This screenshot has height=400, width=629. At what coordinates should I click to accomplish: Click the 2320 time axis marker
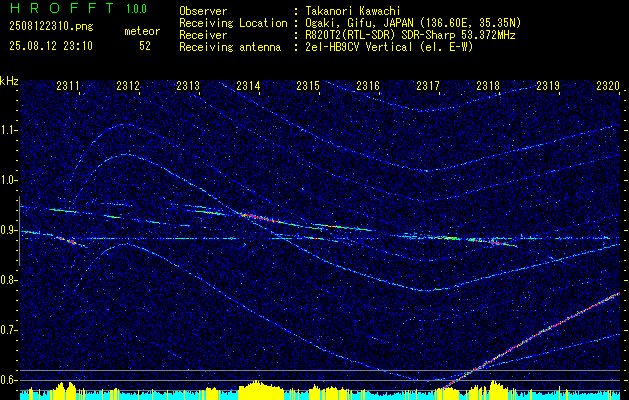pyautogui.click(x=608, y=85)
